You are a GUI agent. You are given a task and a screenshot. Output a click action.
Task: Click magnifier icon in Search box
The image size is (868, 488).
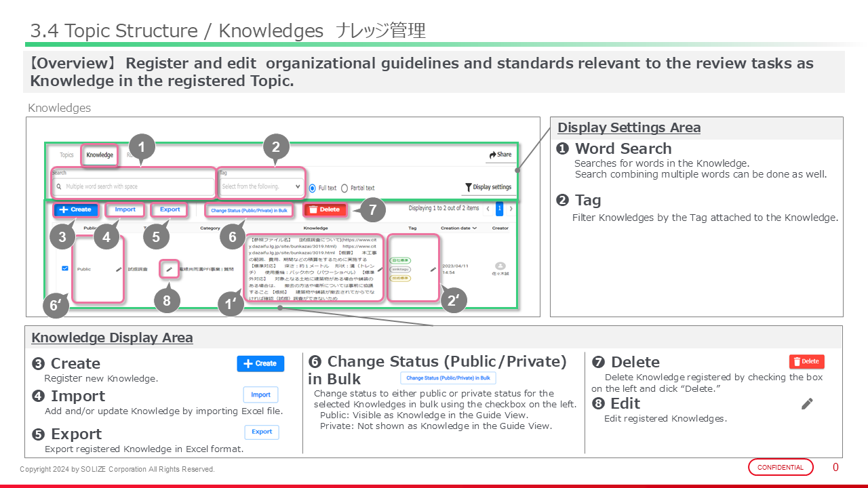[60, 187]
